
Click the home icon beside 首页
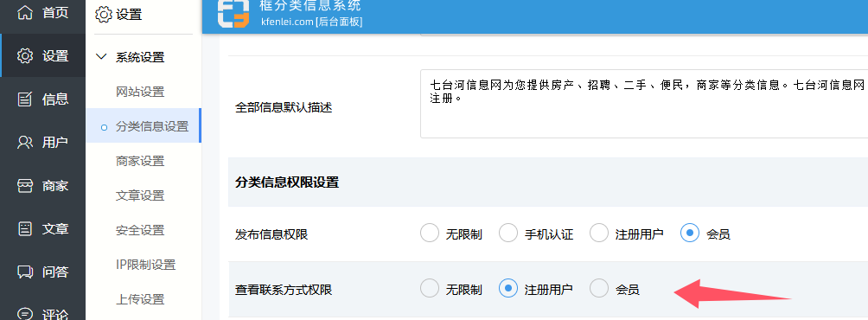[25, 13]
